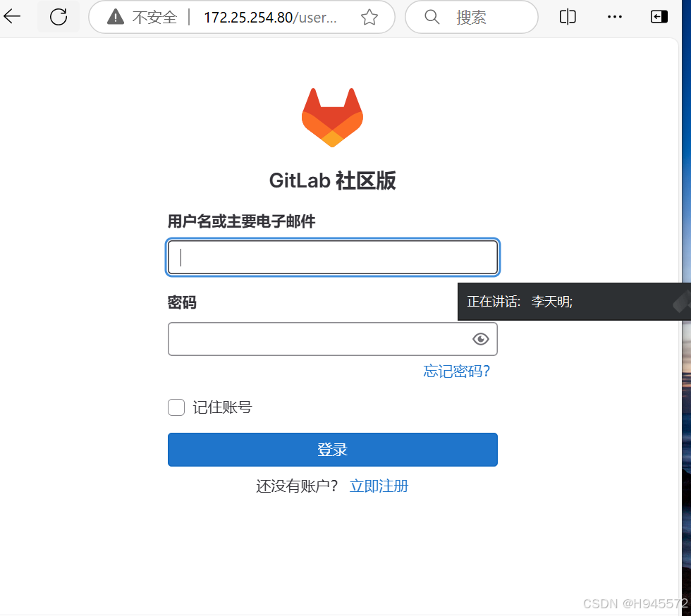691x616 pixels.
Task: Tick the 记住账号 checkbox
Action: tap(176, 407)
